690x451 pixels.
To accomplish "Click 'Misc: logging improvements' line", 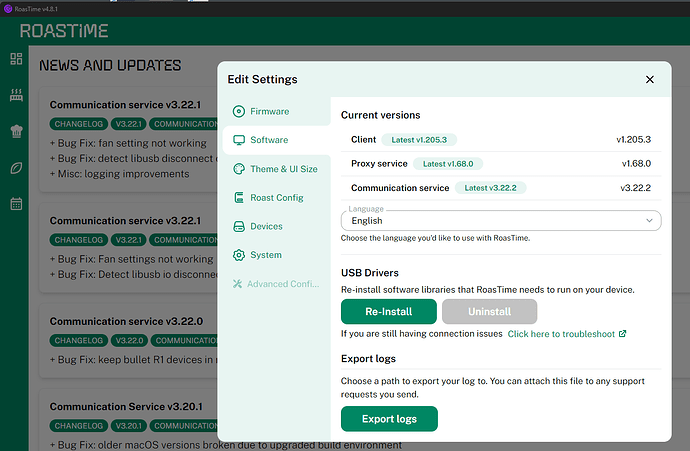I will 119,174.
